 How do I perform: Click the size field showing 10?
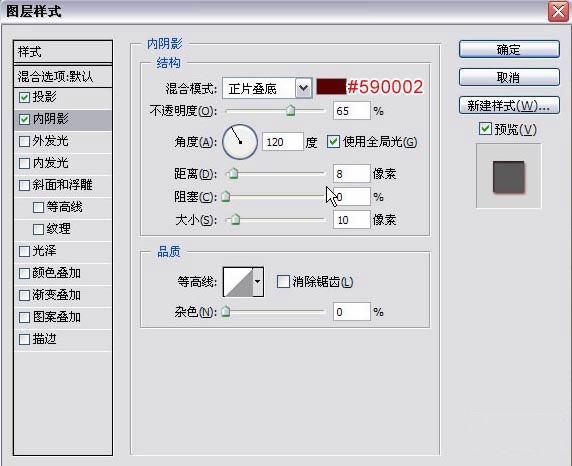352,220
